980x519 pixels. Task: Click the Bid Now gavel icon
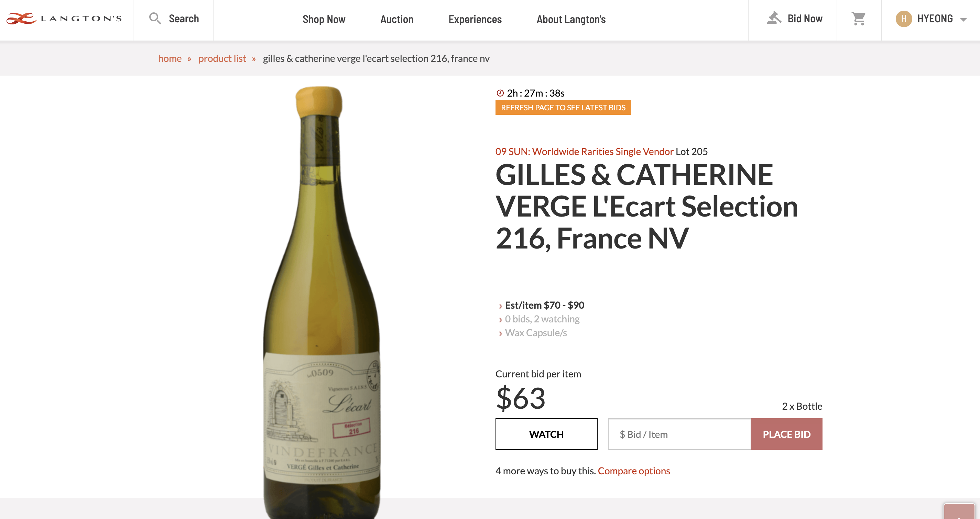click(x=774, y=18)
